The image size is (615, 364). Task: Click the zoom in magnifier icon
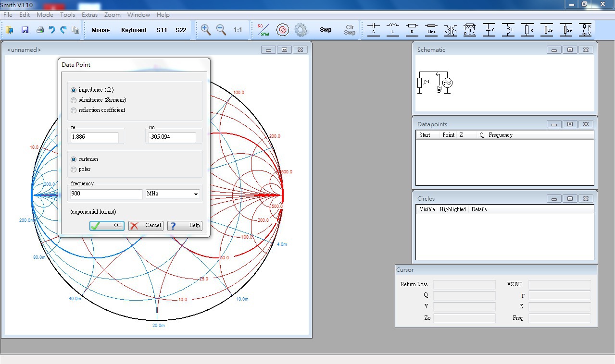pyautogui.click(x=206, y=30)
